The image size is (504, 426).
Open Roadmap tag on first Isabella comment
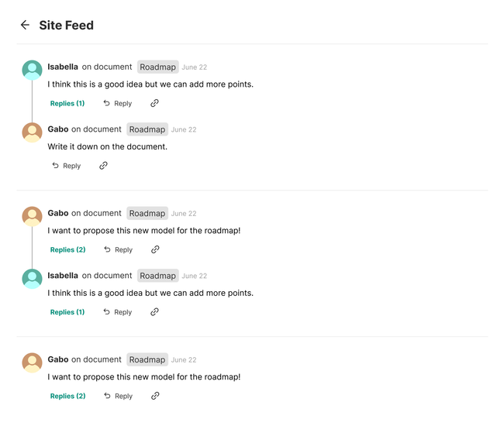pyautogui.click(x=157, y=67)
